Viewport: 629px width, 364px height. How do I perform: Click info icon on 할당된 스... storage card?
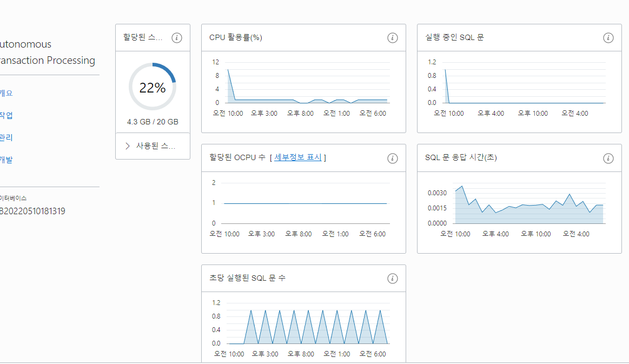(176, 38)
